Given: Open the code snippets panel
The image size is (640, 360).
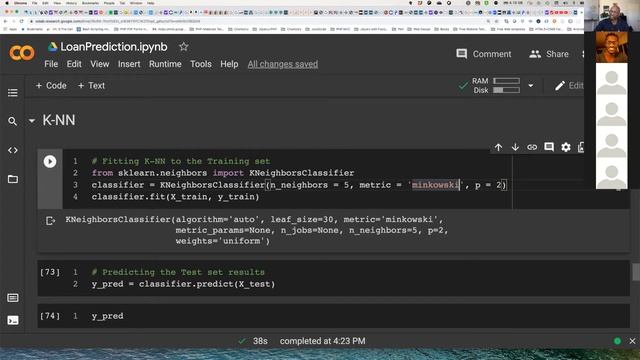Looking at the screenshot, I should click(13, 150).
